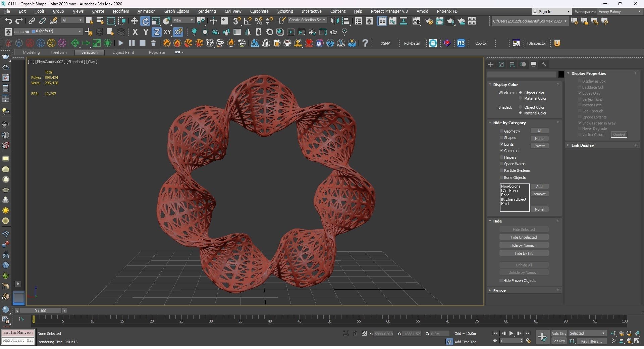
Task: Switch to the Freeform ribbon tab
Action: (58, 52)
